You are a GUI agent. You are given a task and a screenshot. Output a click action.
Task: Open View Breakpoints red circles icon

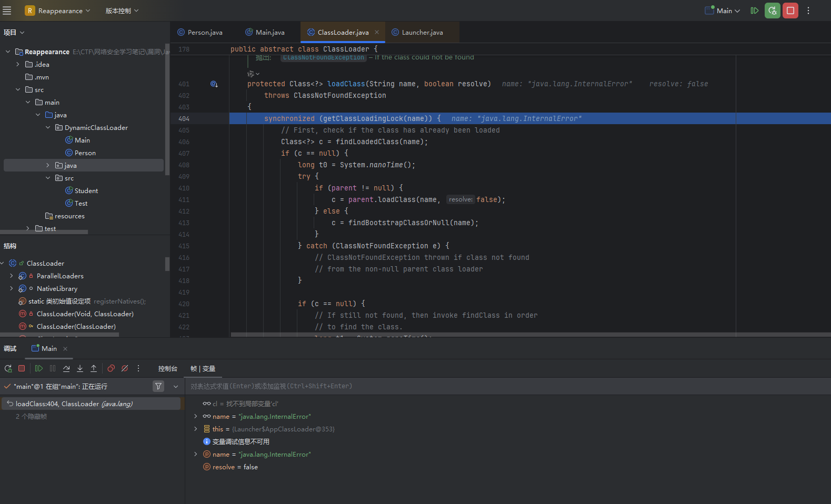click(x=111, y=369)
